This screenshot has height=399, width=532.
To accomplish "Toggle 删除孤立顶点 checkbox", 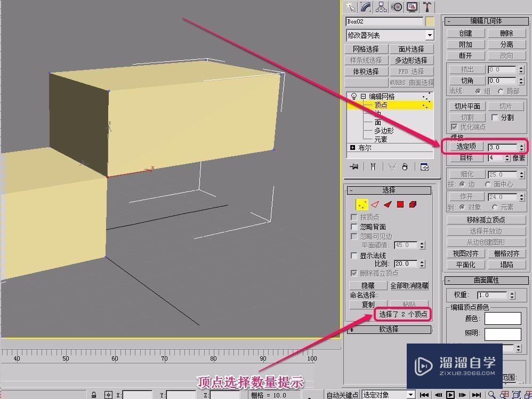I will coord(354,273).
